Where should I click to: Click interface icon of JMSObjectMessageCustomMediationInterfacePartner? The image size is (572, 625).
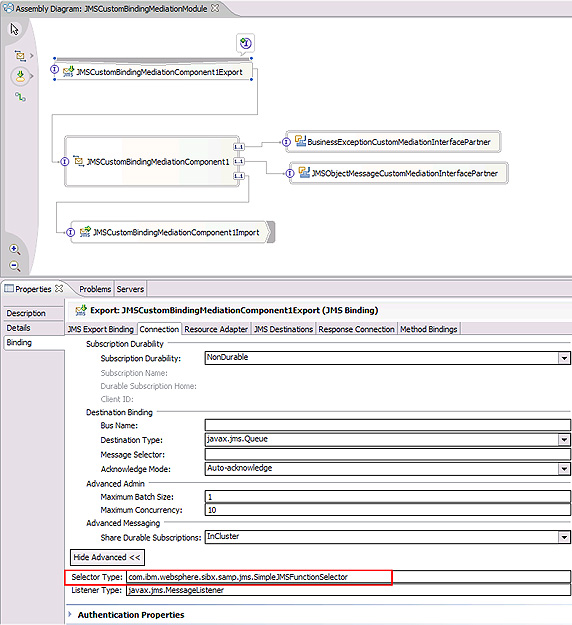[x=290, y=173]
